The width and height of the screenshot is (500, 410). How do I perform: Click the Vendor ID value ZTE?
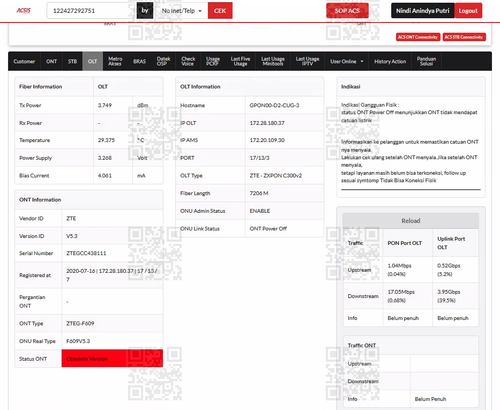71,219
